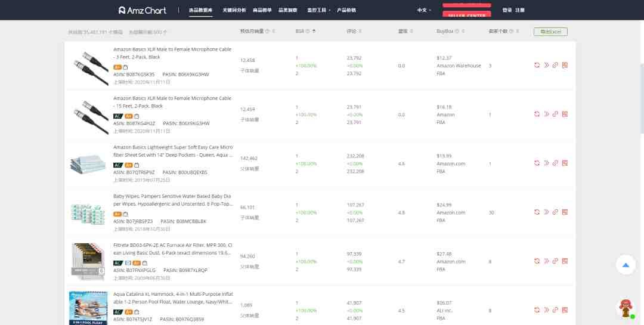Click chain link icon in XLR 3 Feet row
644x325 pixels.
point(555,65)
